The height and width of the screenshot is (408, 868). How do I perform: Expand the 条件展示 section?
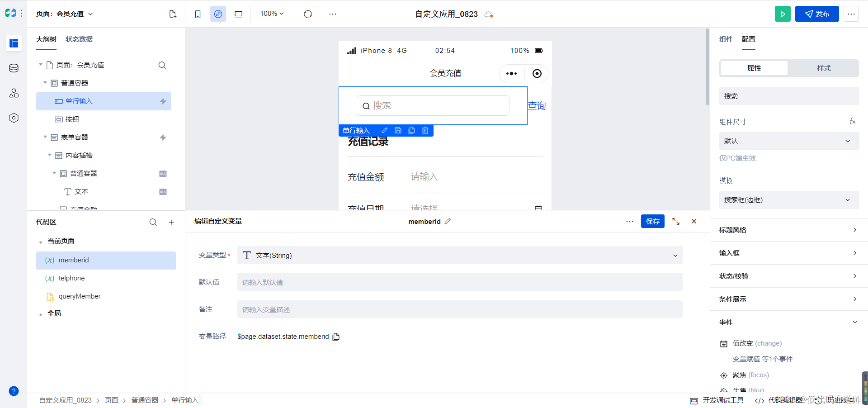pyautogui.click(x=789, y=299)
